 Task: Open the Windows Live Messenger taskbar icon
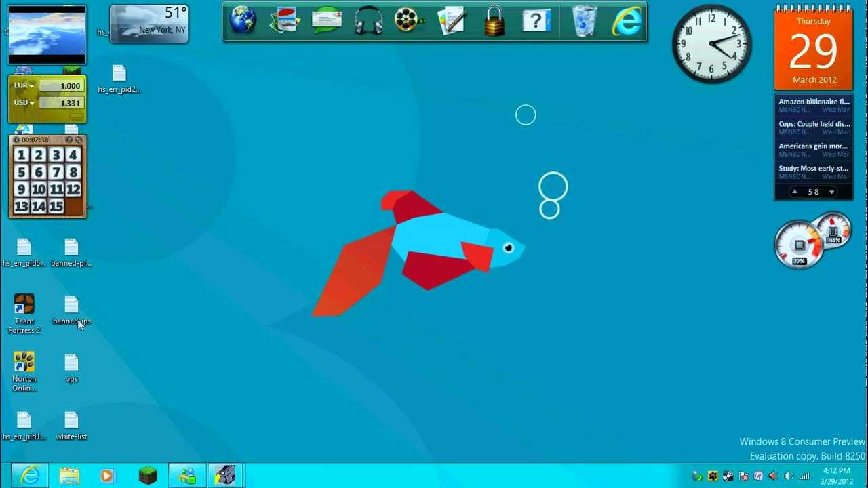coord(187,476)
